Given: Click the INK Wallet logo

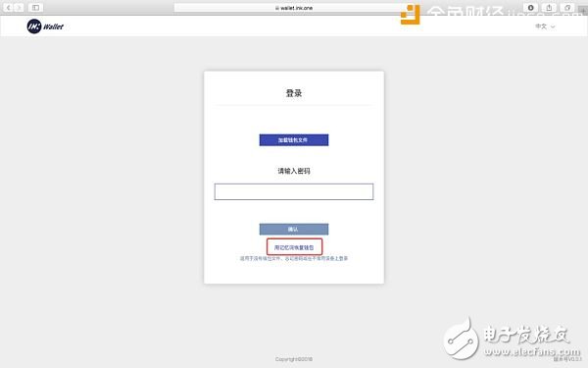Looking at the screenshot, I should point(45,26).
